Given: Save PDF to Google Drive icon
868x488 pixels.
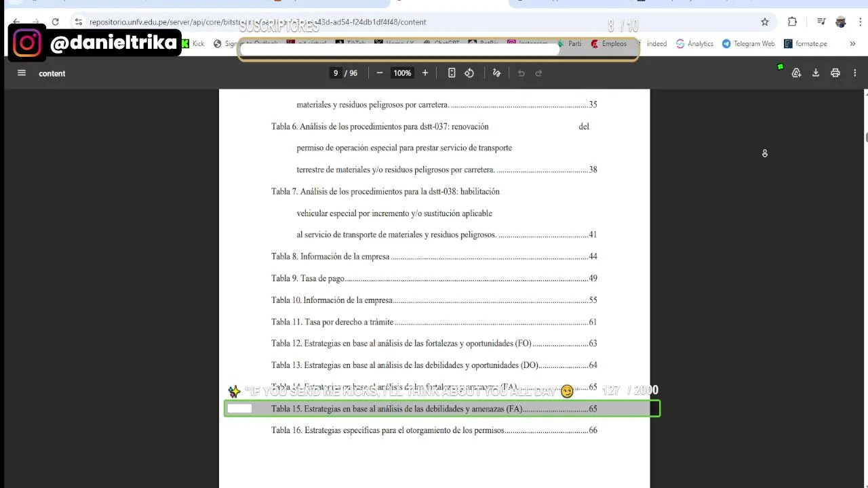Looking at the screenshot, I should [x=797, y=73].
